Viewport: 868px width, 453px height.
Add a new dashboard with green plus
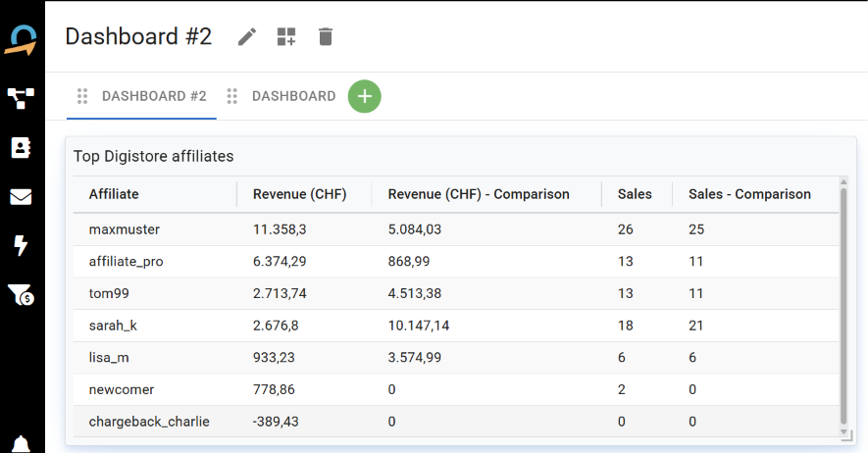pyautogui.click(x=364, y=96)
